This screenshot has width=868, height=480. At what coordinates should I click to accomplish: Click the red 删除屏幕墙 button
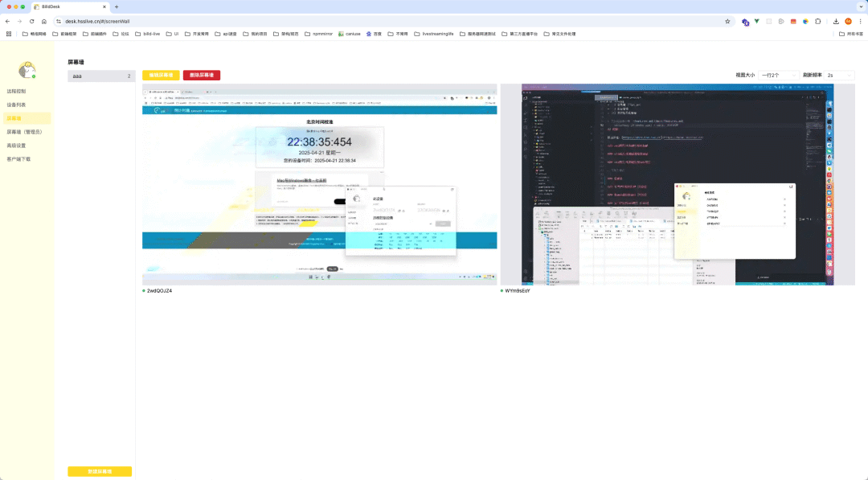pyautogui.click(x=202, y=76)
